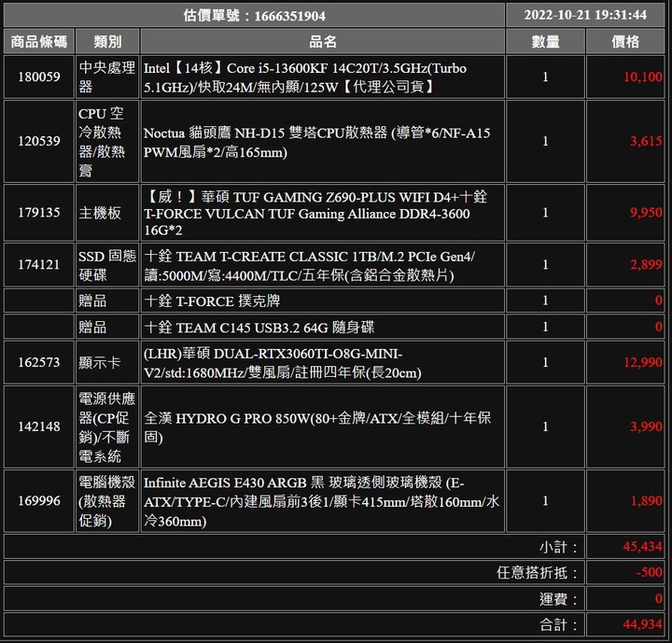Click the 電源供應器 category cell
The width and height of the screenshot is (672, 643).
click(x=107, y=426)
